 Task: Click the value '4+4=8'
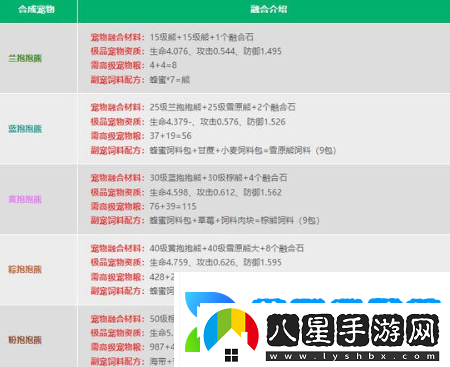(x=163, y=65)
